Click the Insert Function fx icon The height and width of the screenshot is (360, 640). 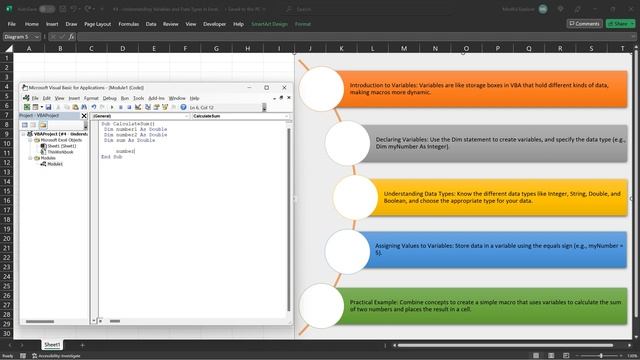click(x=71, y=37)
